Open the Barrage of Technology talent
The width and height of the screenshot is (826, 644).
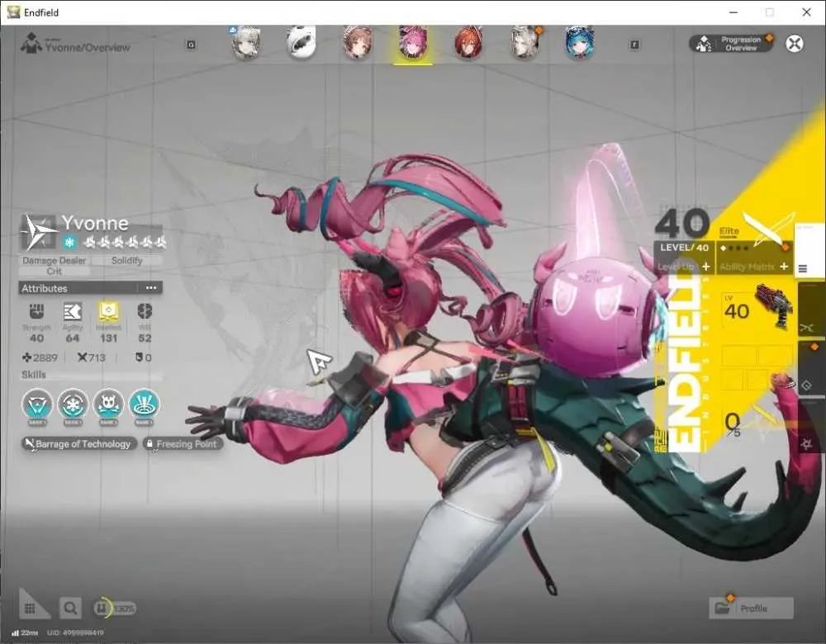pos(79,444)
